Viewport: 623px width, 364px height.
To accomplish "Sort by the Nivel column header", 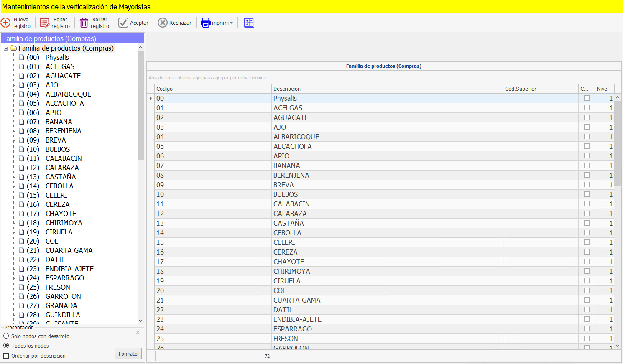I will (x=605, y=89).
